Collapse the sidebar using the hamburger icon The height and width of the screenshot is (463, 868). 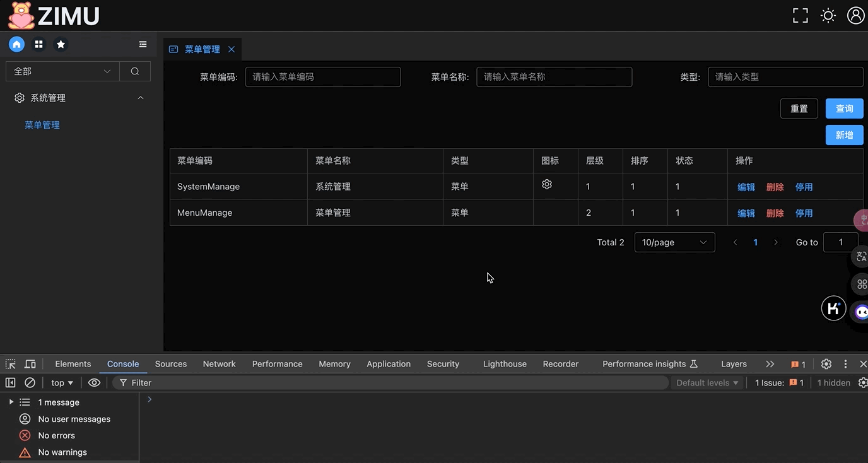tap(143, 44)
